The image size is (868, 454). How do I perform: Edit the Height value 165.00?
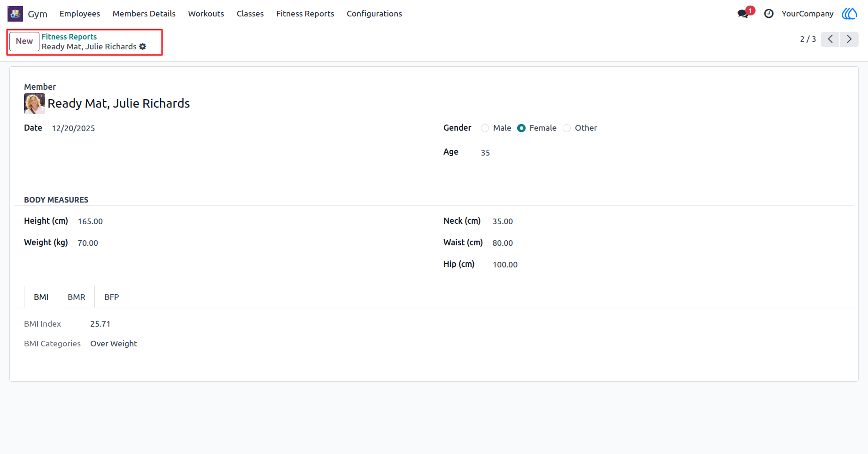point(90,221)
